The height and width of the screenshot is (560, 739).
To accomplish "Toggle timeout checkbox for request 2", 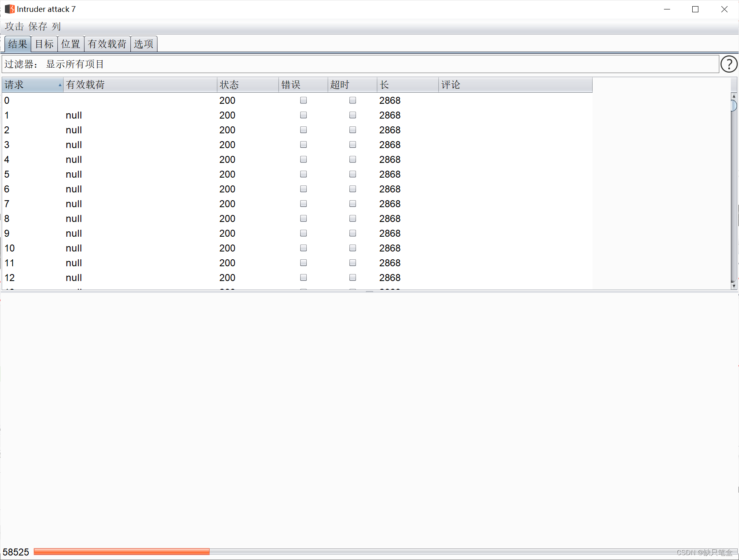I will (353, 130).
